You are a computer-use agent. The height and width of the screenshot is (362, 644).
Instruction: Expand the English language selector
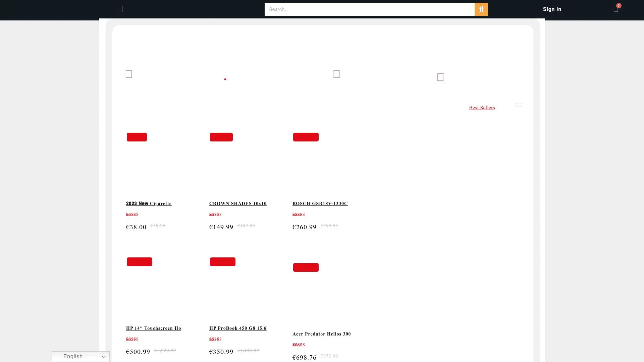(80, 356)
